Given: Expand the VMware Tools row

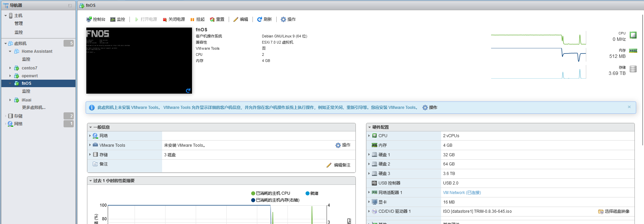Looking at the screenshot, I should click(90, 145).
